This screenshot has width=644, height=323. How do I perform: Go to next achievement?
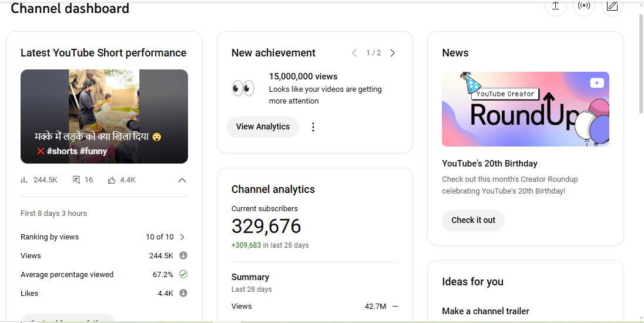393,53
